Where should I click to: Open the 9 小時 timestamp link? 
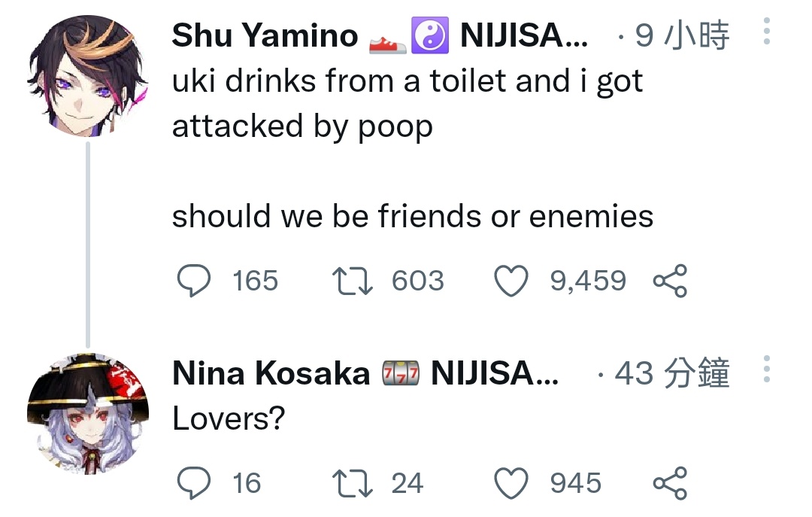coord(682,35)
